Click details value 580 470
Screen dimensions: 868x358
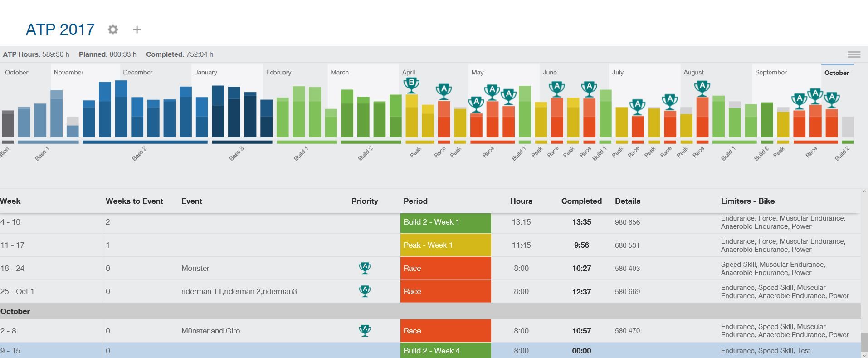click(628, 331)
